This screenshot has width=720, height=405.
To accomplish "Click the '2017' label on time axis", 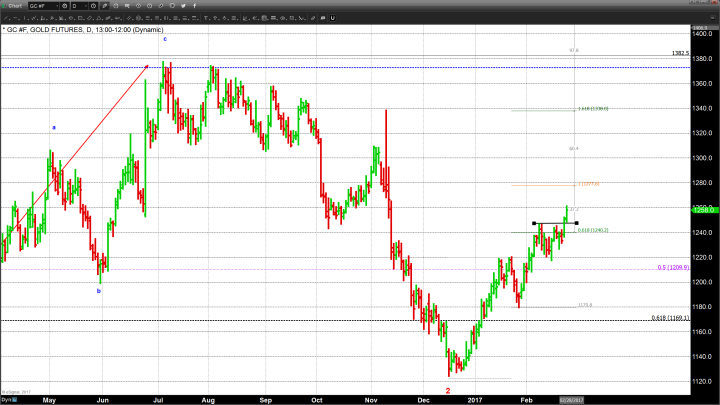I will (475, 400).
